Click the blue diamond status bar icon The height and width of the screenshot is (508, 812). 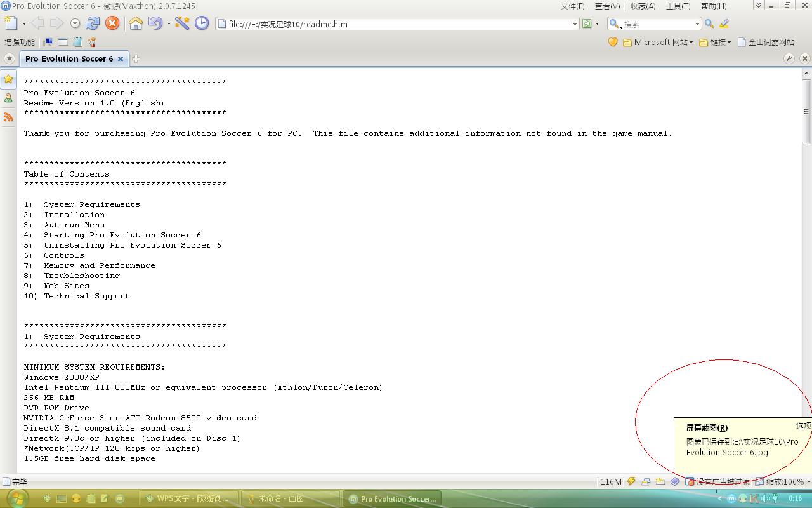(x=675, y=481)
